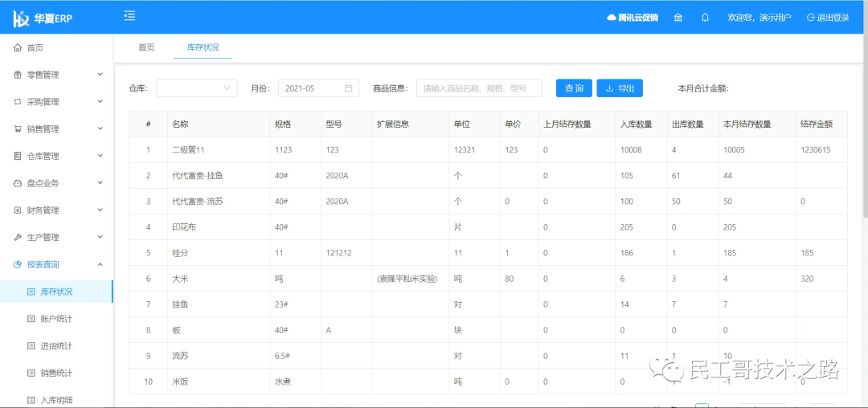
Task: Click the 报表查询 pie chart icon
Action: pos(18,264)
